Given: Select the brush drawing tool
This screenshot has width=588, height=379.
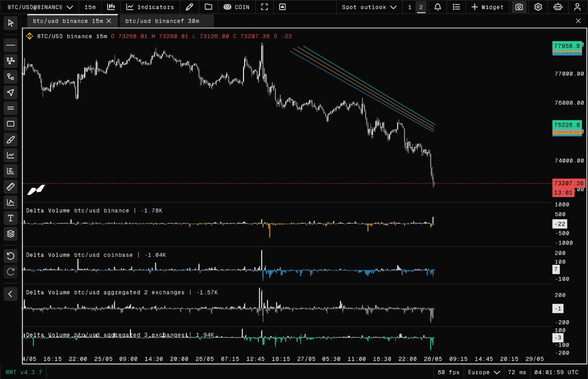Looking at the screenshot, I should coord(10,140).
